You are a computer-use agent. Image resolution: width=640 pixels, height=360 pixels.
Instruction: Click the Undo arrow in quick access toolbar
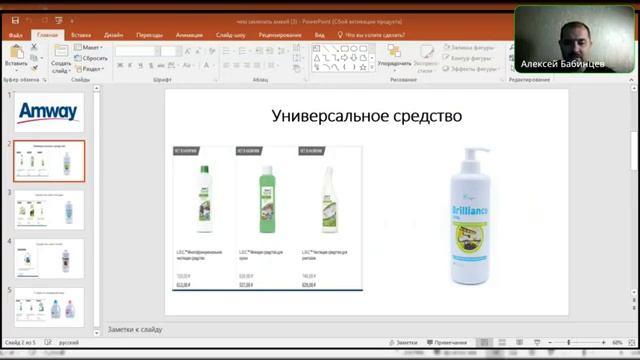point(29,20)
